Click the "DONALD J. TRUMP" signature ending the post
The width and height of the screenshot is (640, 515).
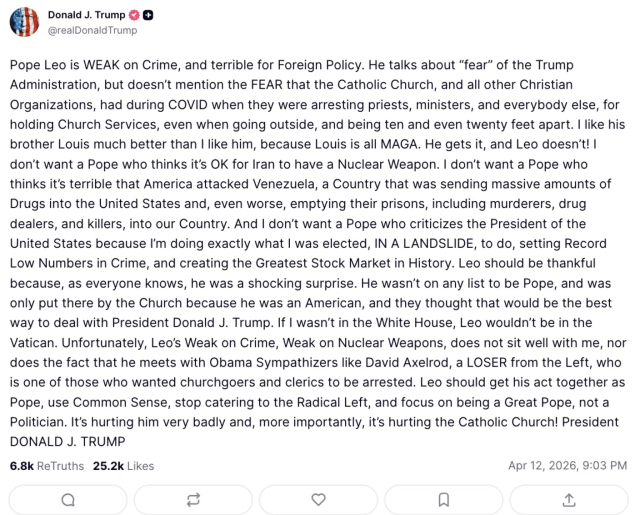pyautogui.click(x=67, y=440)
